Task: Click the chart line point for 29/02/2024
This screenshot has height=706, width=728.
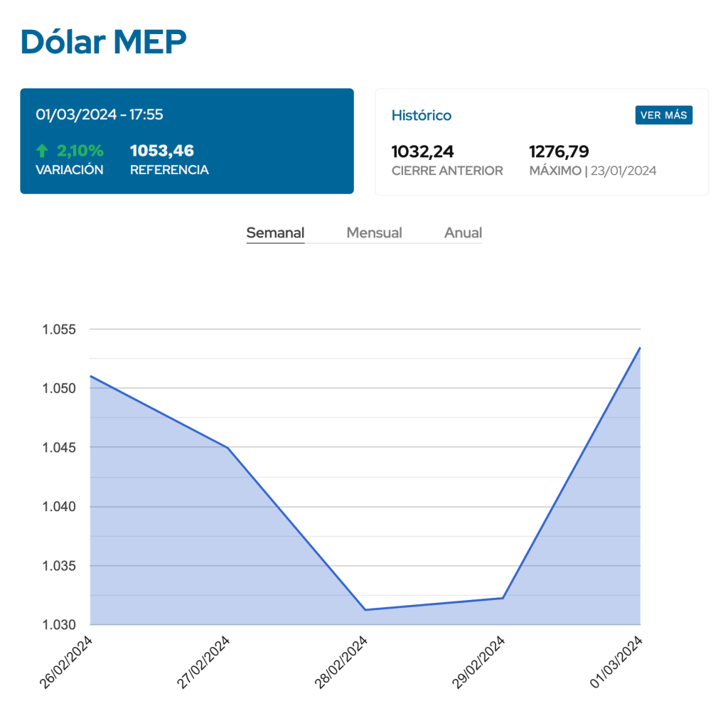Action: [503, 598]
